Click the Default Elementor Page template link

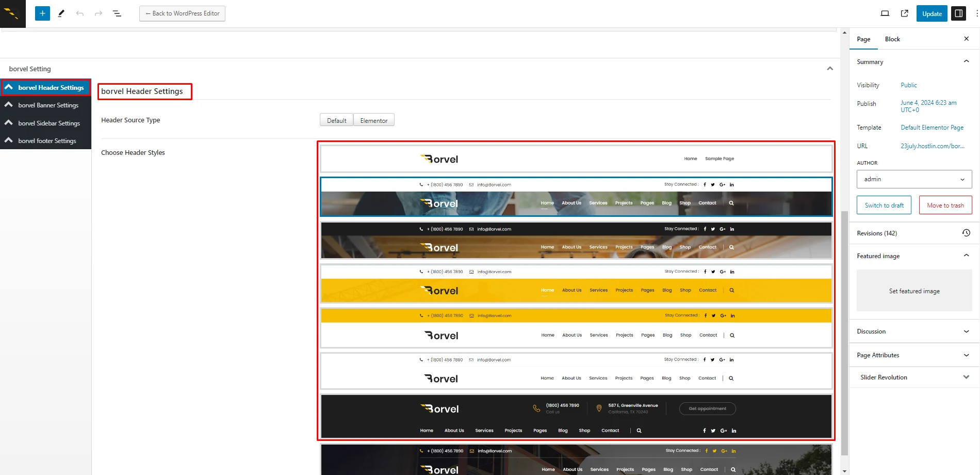pos(932,128)
